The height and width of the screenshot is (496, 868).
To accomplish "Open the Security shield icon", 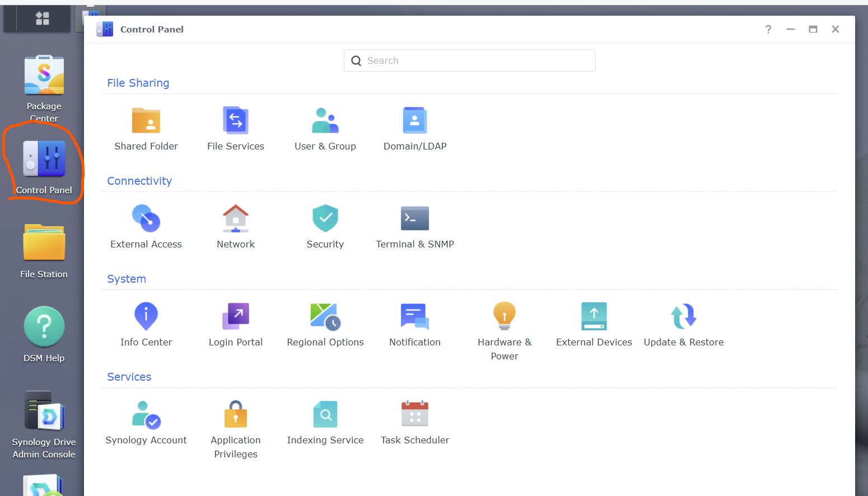I will [x=325, y=218].
